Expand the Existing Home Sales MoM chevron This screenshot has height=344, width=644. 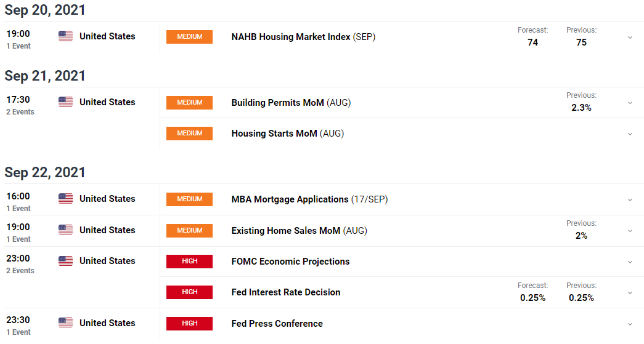[x=630, y=231]
